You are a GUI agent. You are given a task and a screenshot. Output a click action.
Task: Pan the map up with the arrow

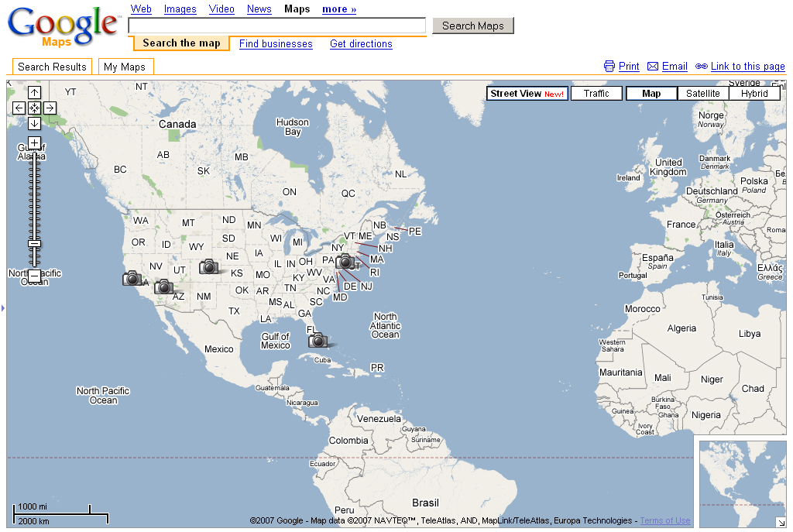coord(34,92)
